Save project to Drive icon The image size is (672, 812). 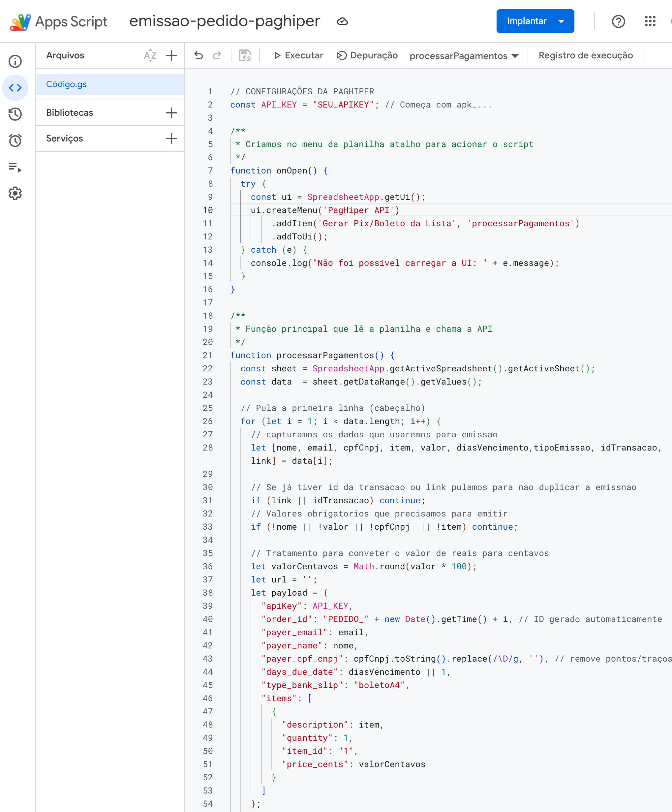click(x=245, y=55)
